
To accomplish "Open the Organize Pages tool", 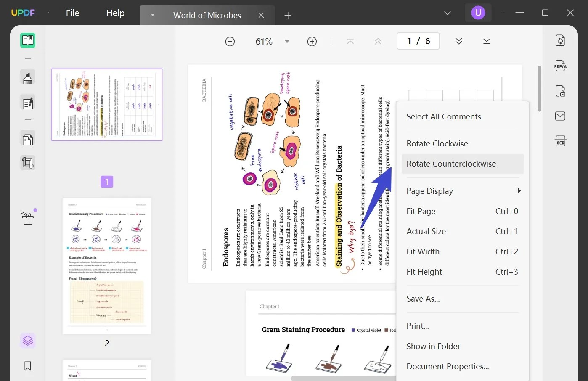I will pos(27,138).
